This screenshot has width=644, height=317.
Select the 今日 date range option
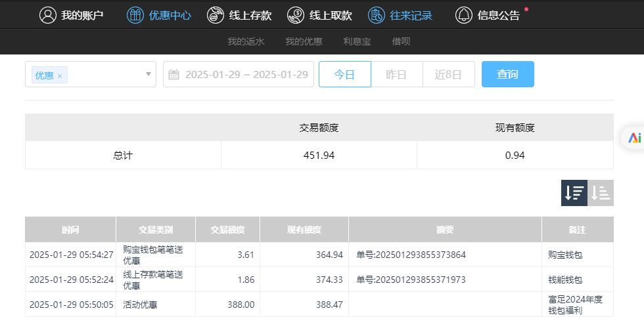pos(344,74)
